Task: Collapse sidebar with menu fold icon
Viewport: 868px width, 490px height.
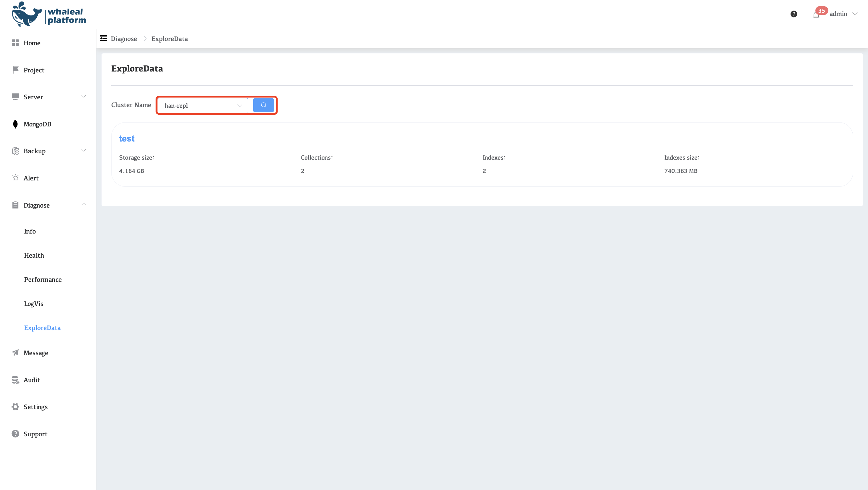Action: [x=104, y=39]
